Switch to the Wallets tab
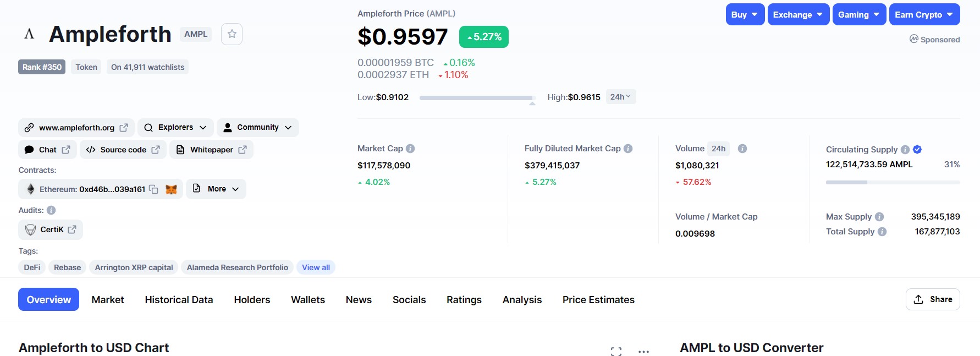Viewport: 980px width, 356px height. coord(308,300)
